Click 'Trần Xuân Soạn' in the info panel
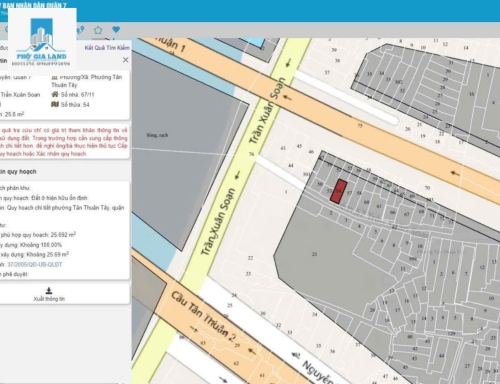The image size is (500, 384). [20, 95]
